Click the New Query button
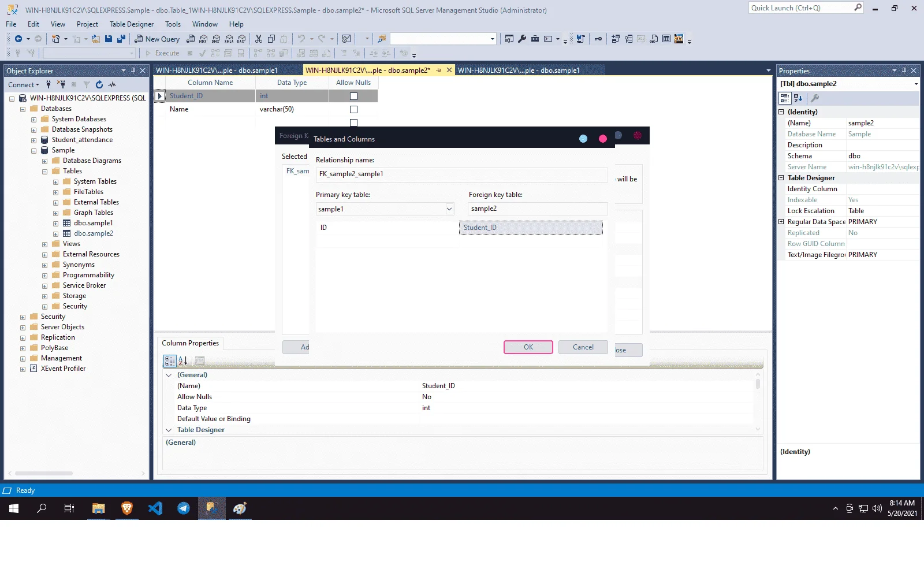Image resolution: width=924 pixels, height=580 pixels. pyautogui.click(x=157, y=39)
